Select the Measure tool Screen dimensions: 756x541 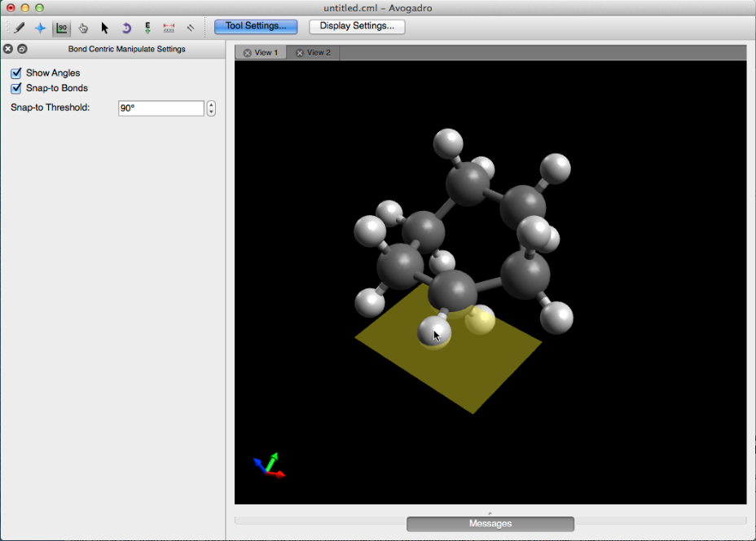pyautogui.click(x=169, y=28)
